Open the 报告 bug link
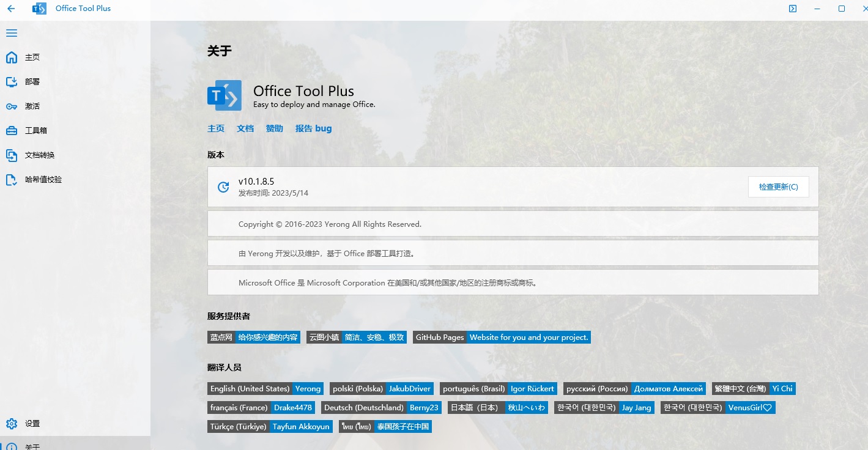The height and width of the screenshot is (450, 868). 313,128
